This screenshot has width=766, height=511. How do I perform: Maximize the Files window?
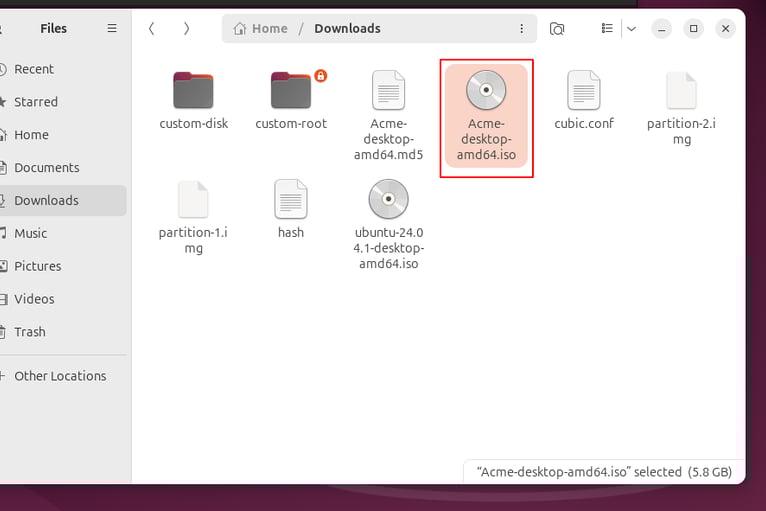tap(693, 29)
